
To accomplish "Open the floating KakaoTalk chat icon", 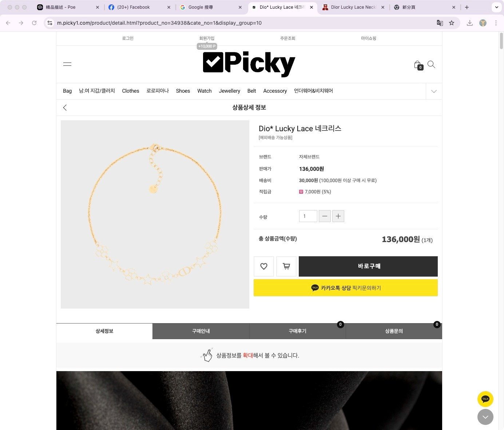I will point(485,399).
